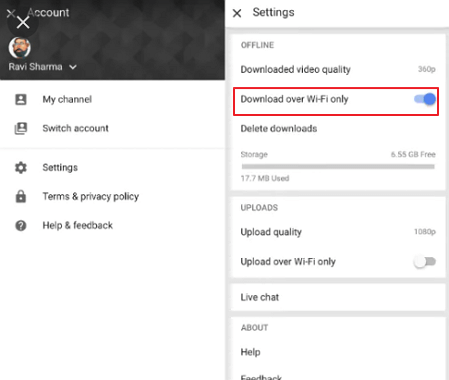Click the storage usage bar
Image resolution: width=449 pixels, height=380 pixels.
click(x=338, y=167)
